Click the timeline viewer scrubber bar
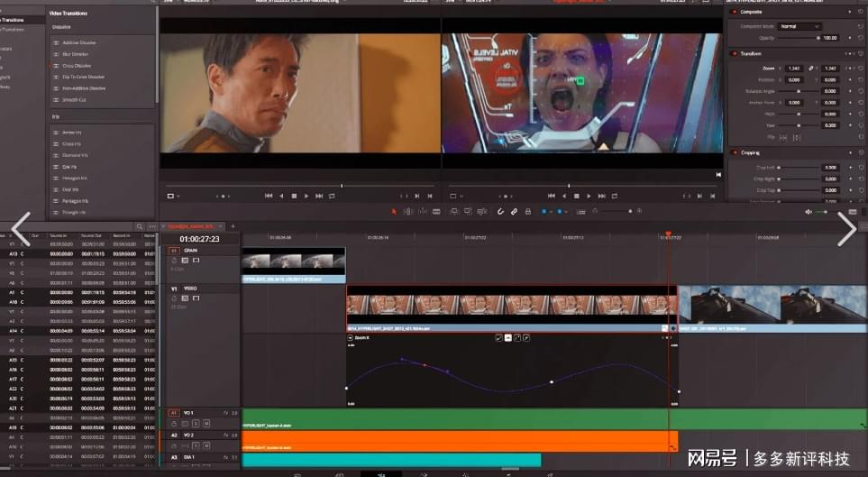Image resolution: width=868 pixels, height=477 pixels. click(582, 186)
